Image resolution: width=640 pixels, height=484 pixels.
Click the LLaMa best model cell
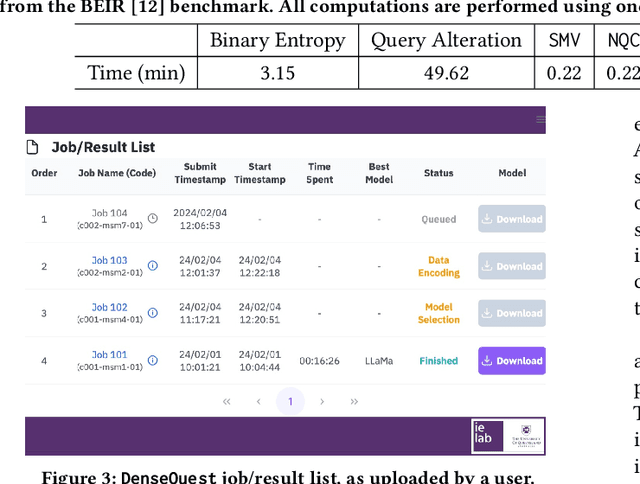pos(379,361)
